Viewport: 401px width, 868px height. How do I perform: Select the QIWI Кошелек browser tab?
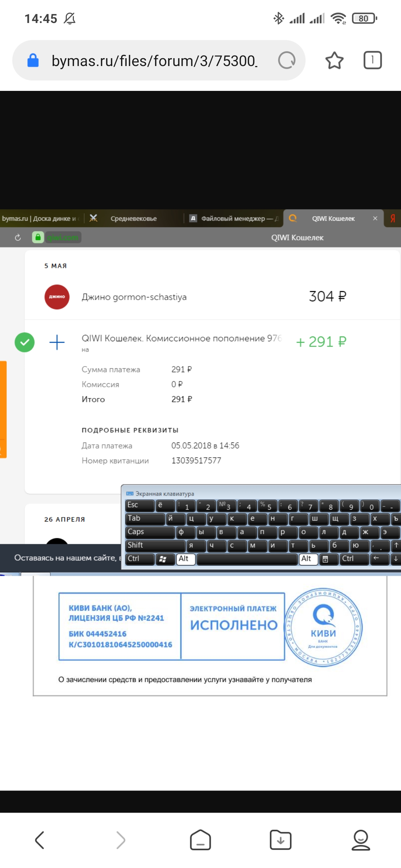tap(333, 218)
